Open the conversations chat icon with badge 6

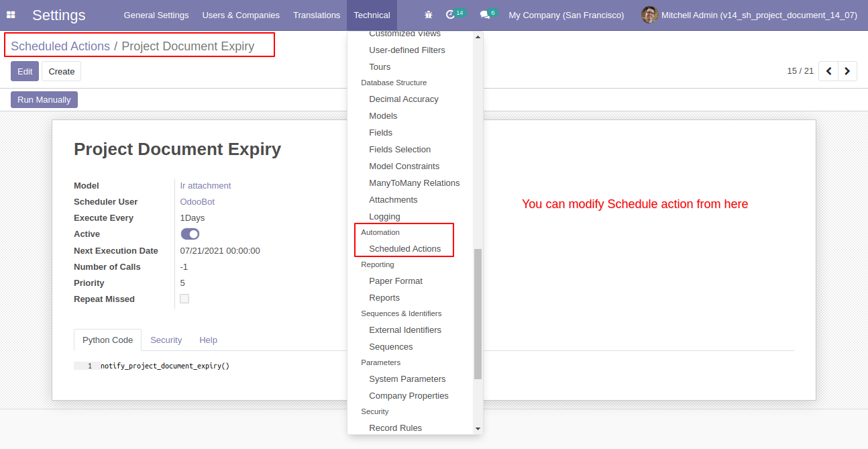(488, 14)
